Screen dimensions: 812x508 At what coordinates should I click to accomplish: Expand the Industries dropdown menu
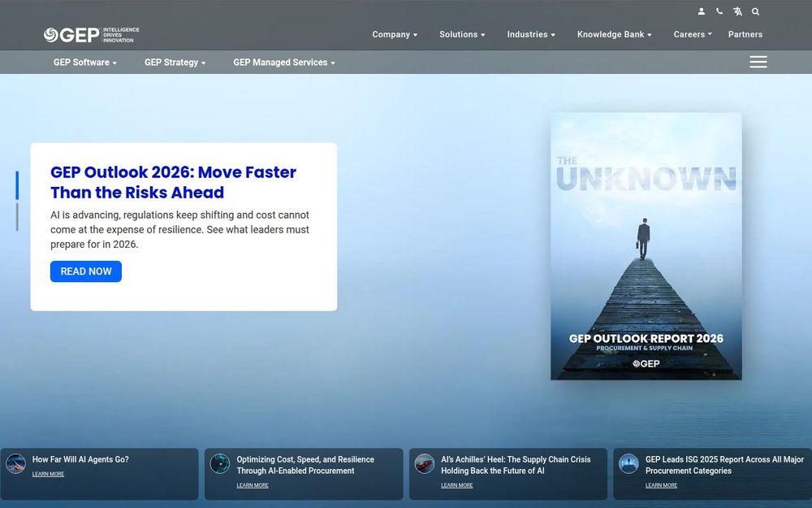coord(531,34)
